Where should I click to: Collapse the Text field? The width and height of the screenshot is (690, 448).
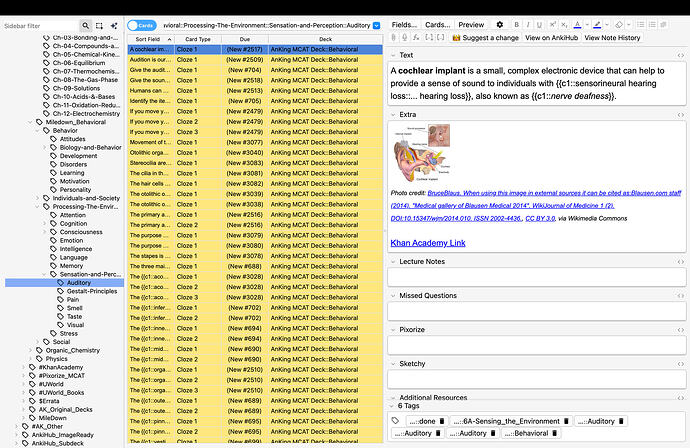393,55
